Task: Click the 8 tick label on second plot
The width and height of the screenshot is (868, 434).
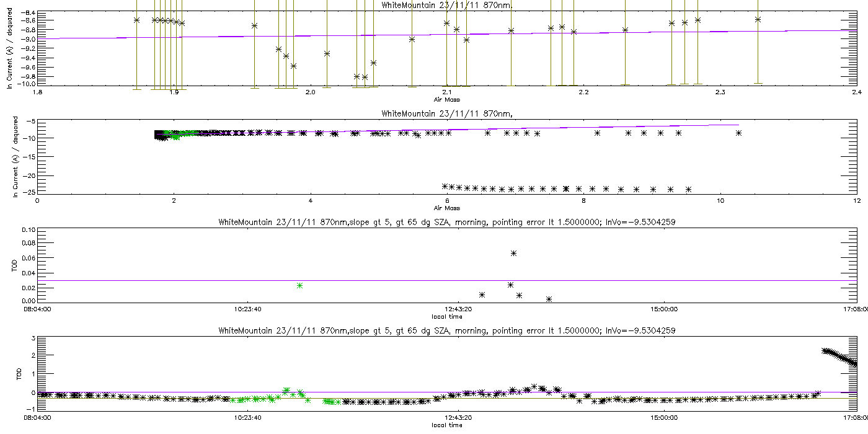Action: [583, 200]
